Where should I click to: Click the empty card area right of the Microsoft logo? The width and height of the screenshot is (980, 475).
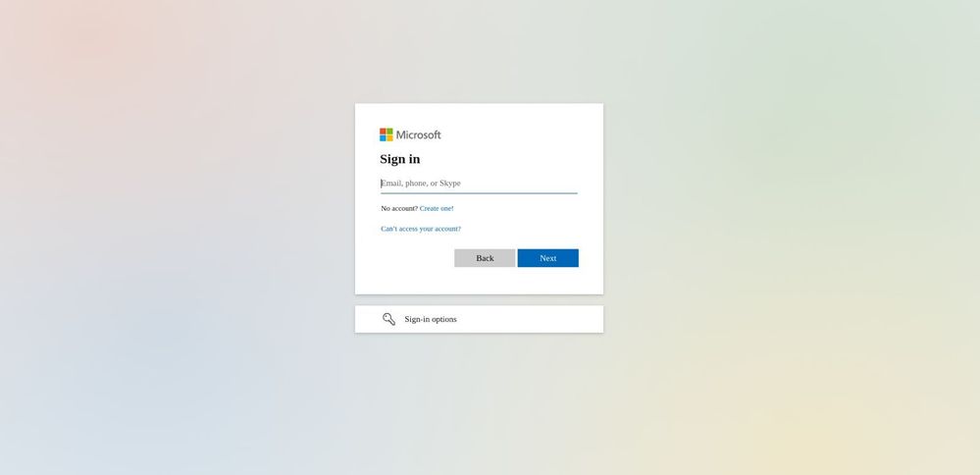click(519, 135)
